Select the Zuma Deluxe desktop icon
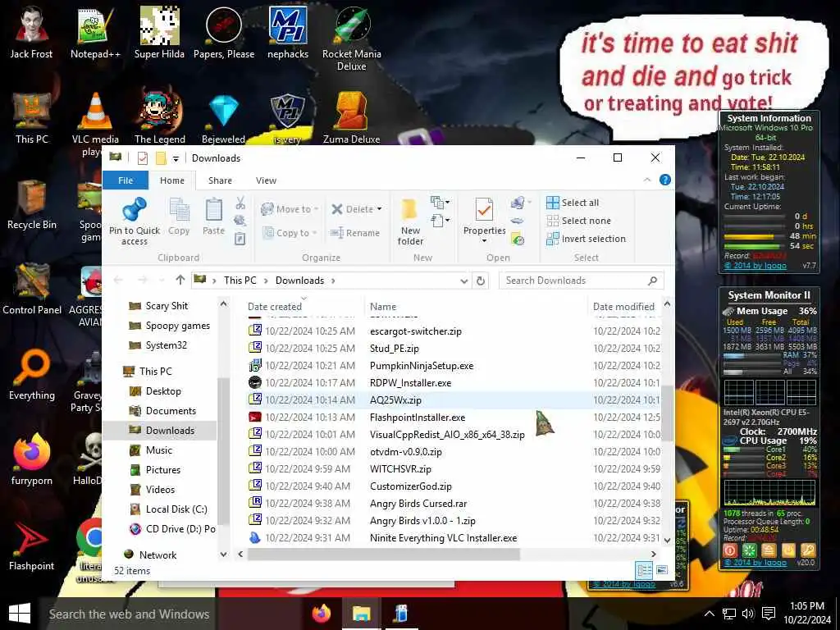Image resolution: width=840 pixels, height=630 pixels. 351,118
